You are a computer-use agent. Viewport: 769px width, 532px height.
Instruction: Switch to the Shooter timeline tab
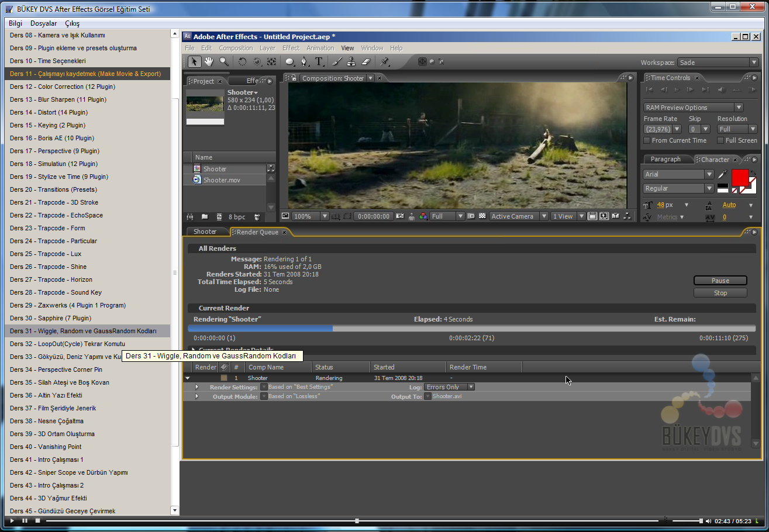pos(205,232)
